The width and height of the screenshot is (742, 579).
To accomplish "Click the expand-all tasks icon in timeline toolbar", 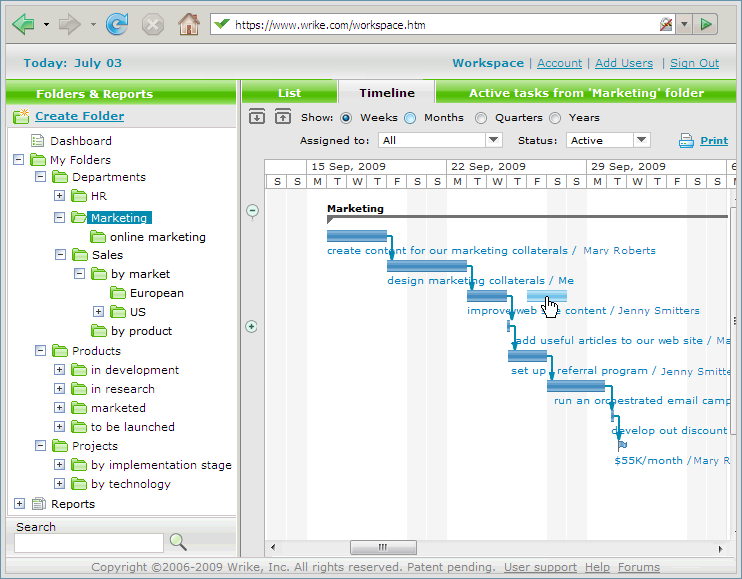I will pyautogui.click(x=257, y=116).
